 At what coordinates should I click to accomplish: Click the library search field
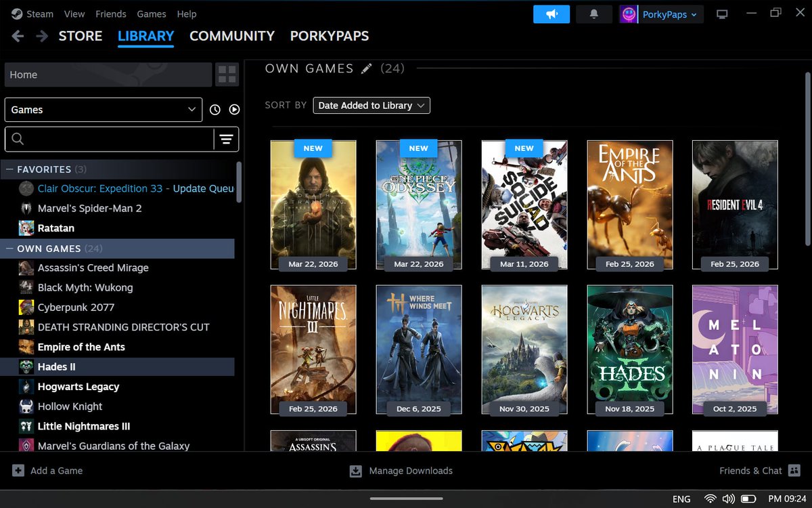click(x=110, y=139)
